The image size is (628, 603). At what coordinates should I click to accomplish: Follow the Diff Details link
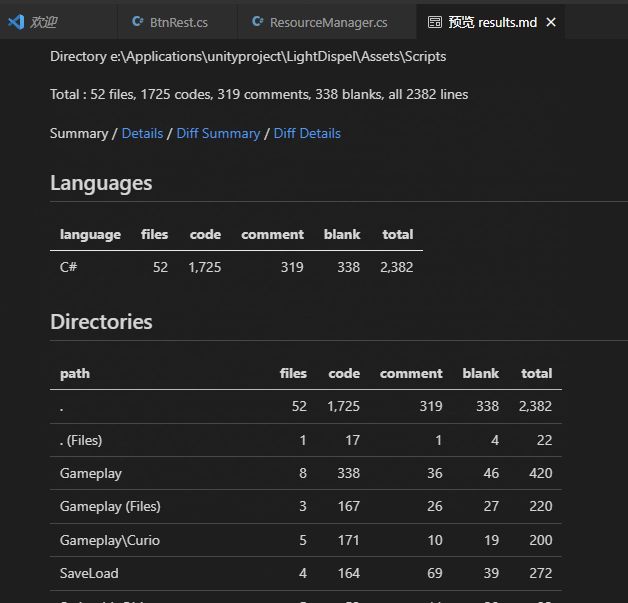click(x=307, y=133)
